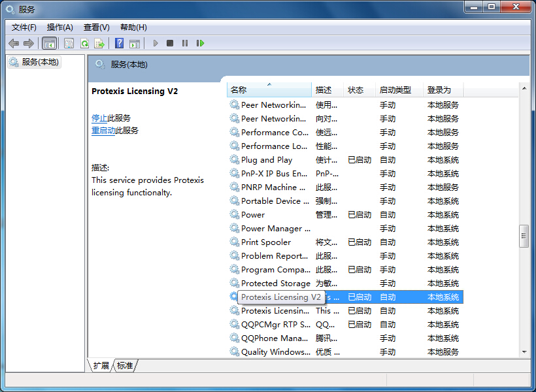Close the 服务 window
The height and width of the screenshot is (392, 536).
tap(516, 7)
